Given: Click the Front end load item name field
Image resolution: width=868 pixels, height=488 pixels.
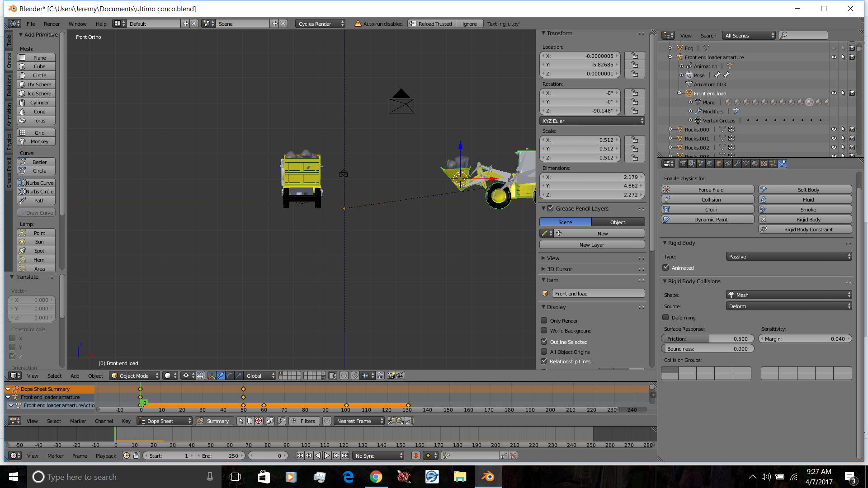Looking at the screenshot, I should tap(599, 294).
